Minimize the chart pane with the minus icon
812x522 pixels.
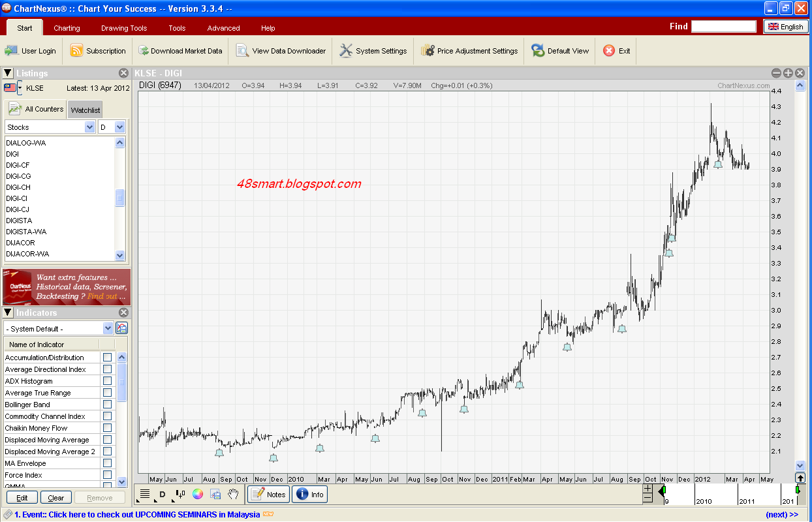point(776,74)
